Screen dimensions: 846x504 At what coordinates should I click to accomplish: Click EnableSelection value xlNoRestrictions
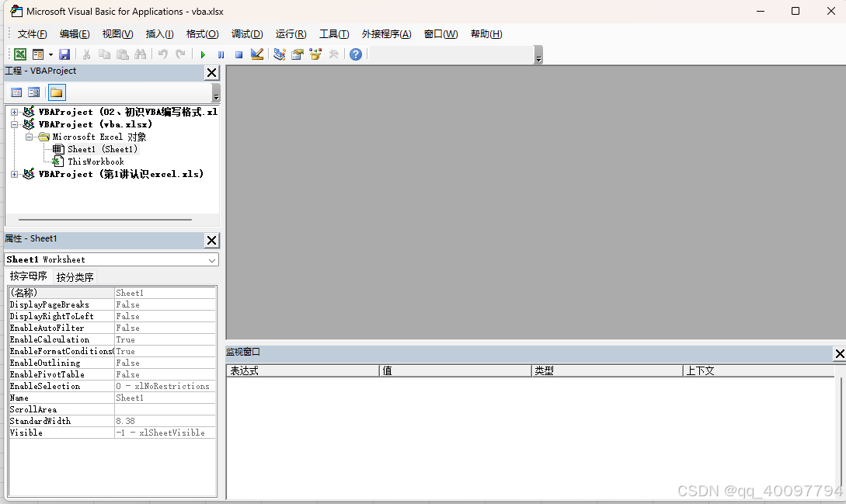click(165, 387)
